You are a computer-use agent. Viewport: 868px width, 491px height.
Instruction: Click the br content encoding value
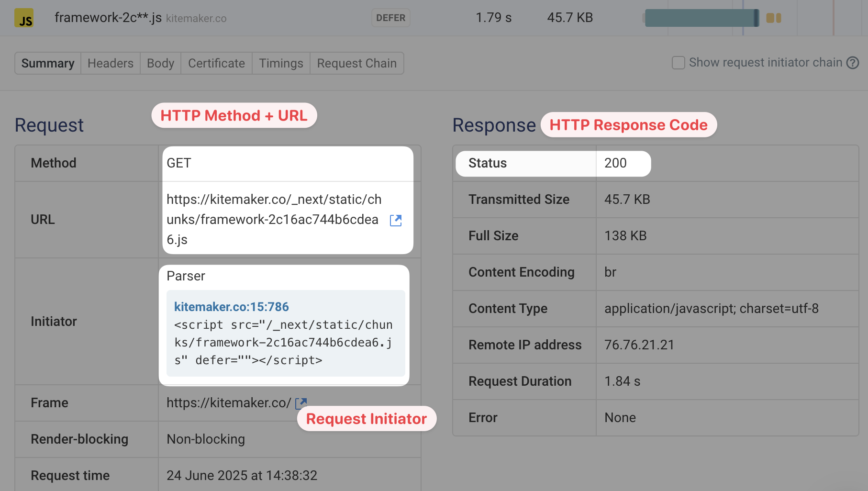tap(610, 272)
